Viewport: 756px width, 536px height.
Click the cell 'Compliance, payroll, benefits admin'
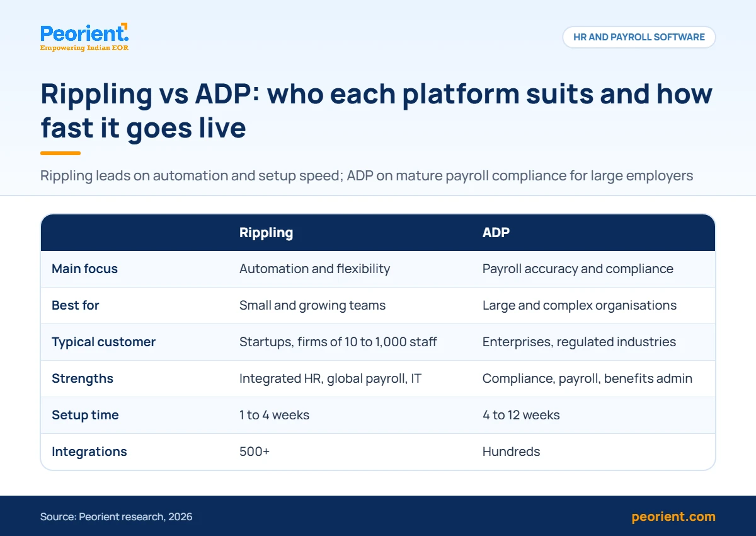point(587,378)
